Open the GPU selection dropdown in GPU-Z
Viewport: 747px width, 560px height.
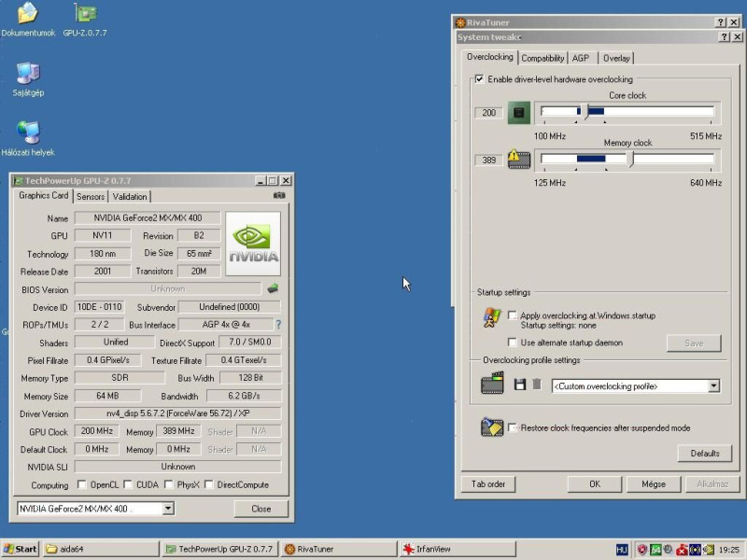click(168, 509)
